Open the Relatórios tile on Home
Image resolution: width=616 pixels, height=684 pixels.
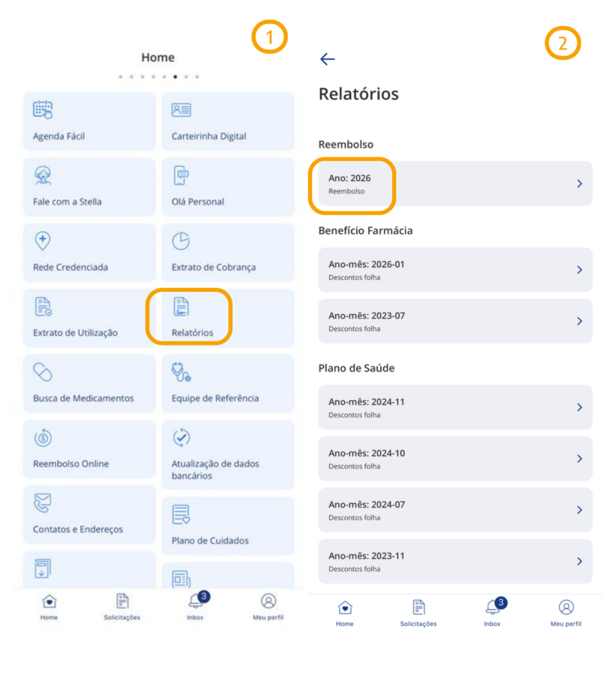click(228, 318)
